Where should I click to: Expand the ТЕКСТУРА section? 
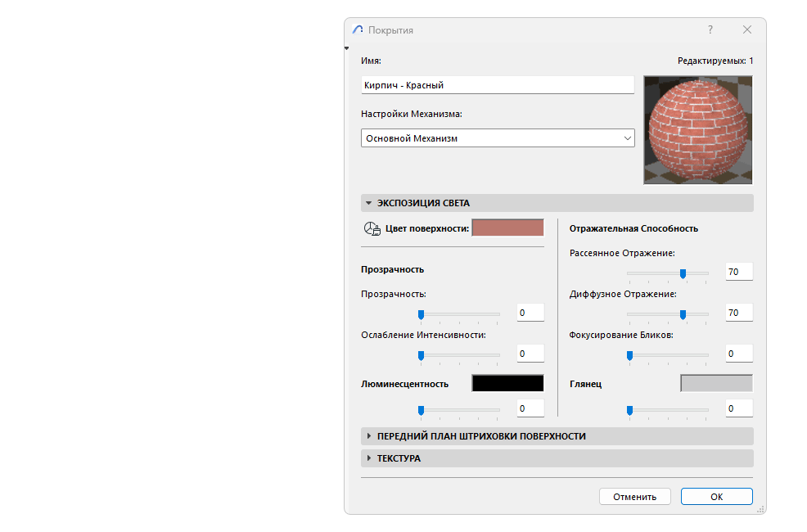coord(368,458)
